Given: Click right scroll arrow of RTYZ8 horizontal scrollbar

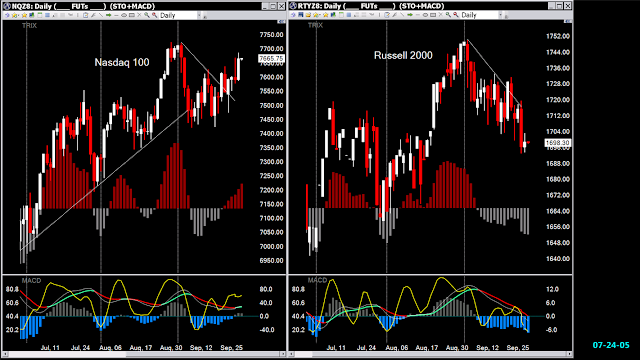Looking at the screenshot, I should pyautogui.click(x=569, y=354).
